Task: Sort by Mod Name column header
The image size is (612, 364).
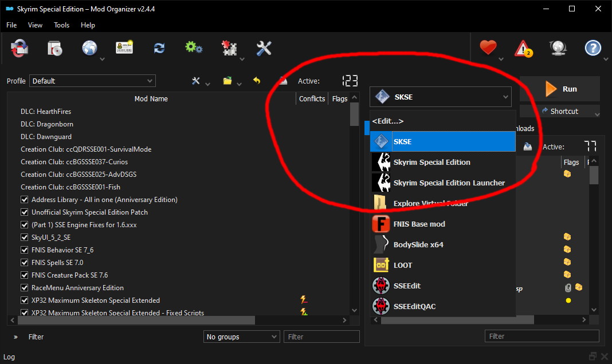Action: tap(151, 98)
